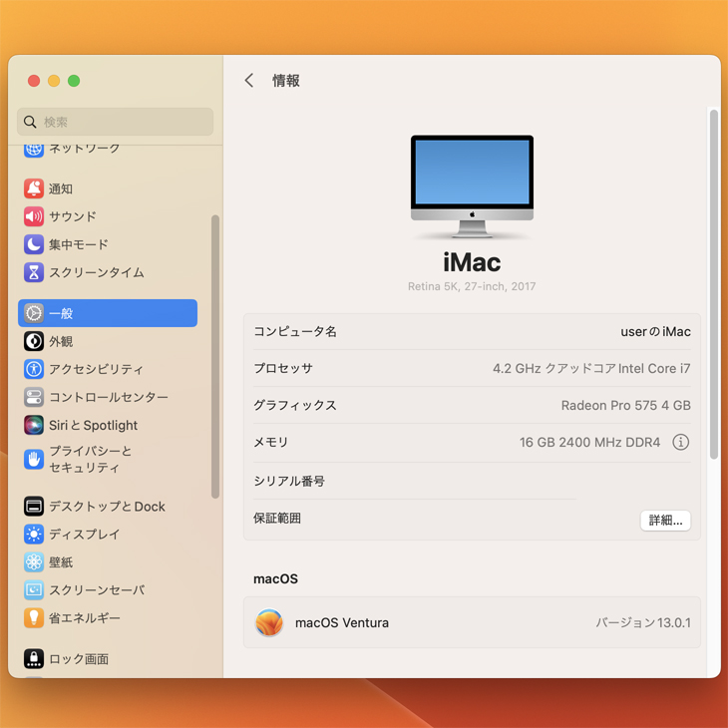
Task: Open the アクセシビリティ icon
Action: coord(34,369)
